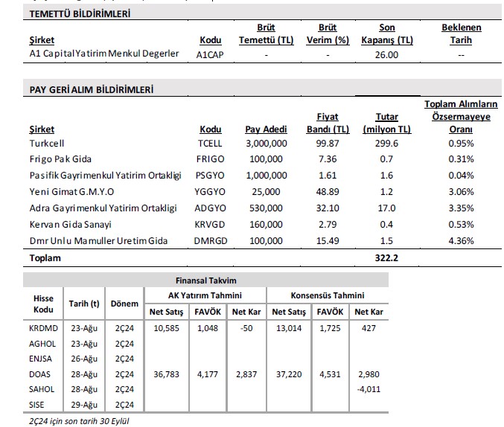Click the Pay Adedi column header
Image resolution: width=504 pixels, height=427 pixels.
(266, 129)
